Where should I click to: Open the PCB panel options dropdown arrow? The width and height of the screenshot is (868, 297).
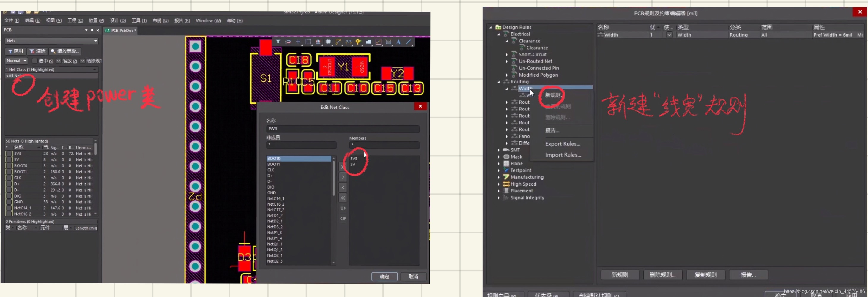point(86,30)
